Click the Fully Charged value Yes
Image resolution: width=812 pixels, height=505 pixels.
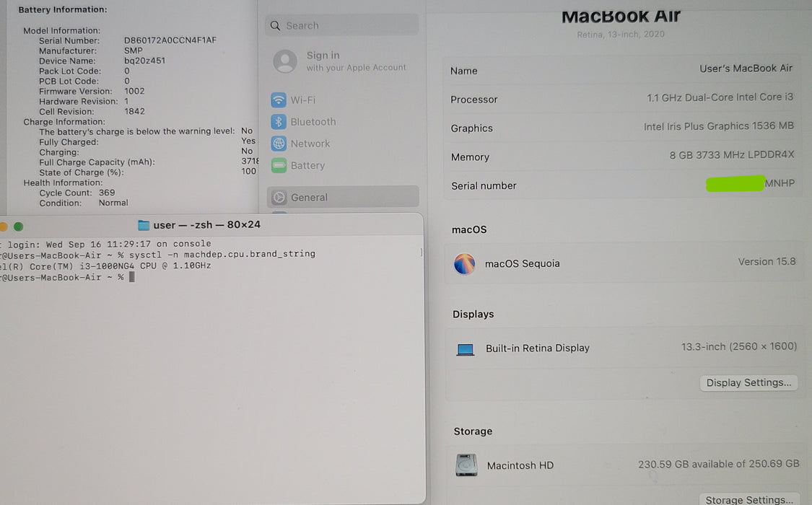pyautogui.click(x=248, y=141)
